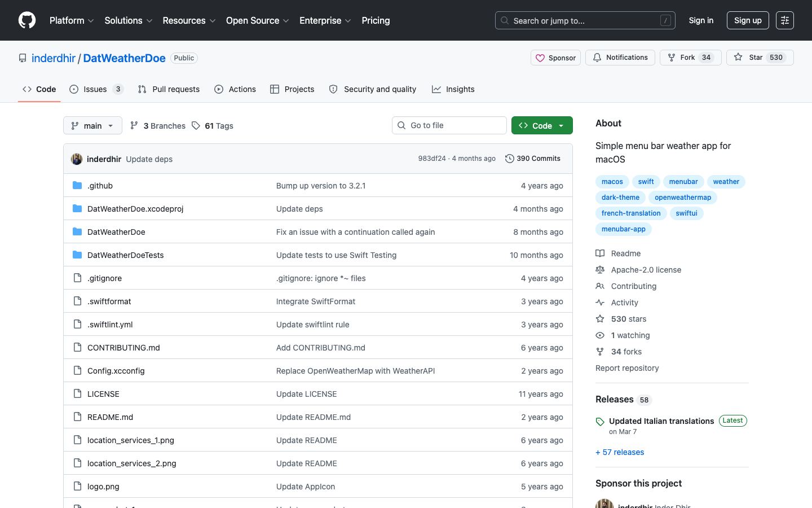Screen dimensions: 812x508
Task: Expand the Platform menu
Action: (72, 20)
